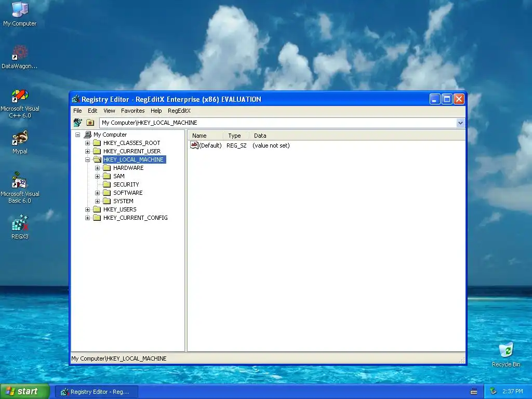
Task: Select Microsoft Visual C++ 6.0 desktop icon
Action: click(20, 103)
